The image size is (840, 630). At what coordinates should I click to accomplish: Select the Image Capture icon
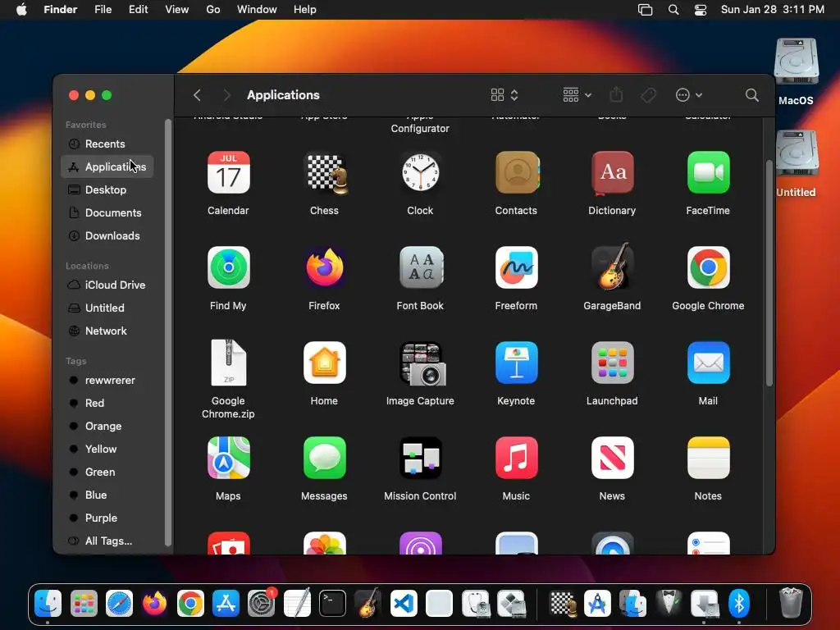click(x=422, y=363)
